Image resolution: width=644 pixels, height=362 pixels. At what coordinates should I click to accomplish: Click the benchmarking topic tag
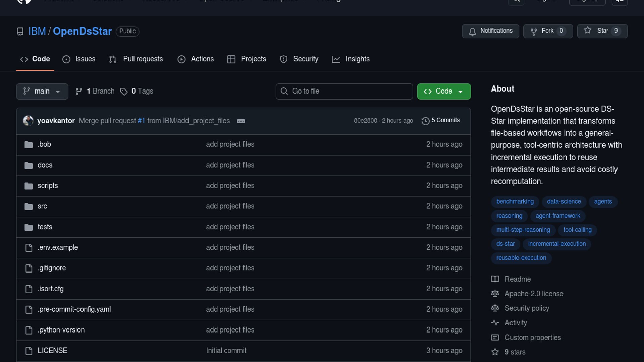(x=515, y=202)
